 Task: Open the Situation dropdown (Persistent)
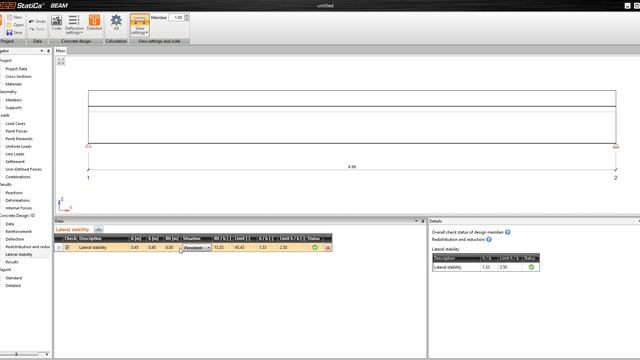[197, 248]
